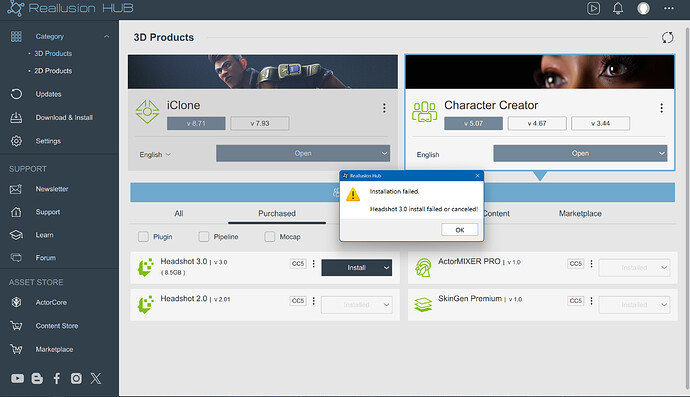Open the Facebook social icon
690x397 pixels.
click(x=57, y=378)
